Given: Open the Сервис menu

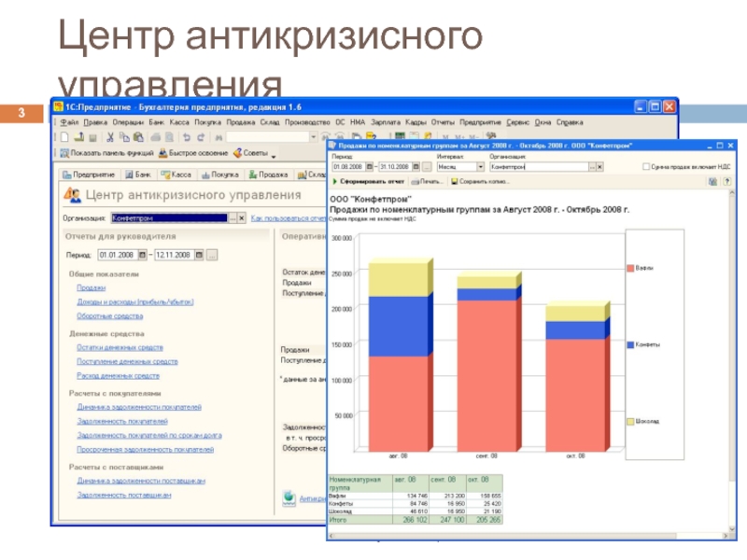Looking at the screenshot, I should click(517, 122).
